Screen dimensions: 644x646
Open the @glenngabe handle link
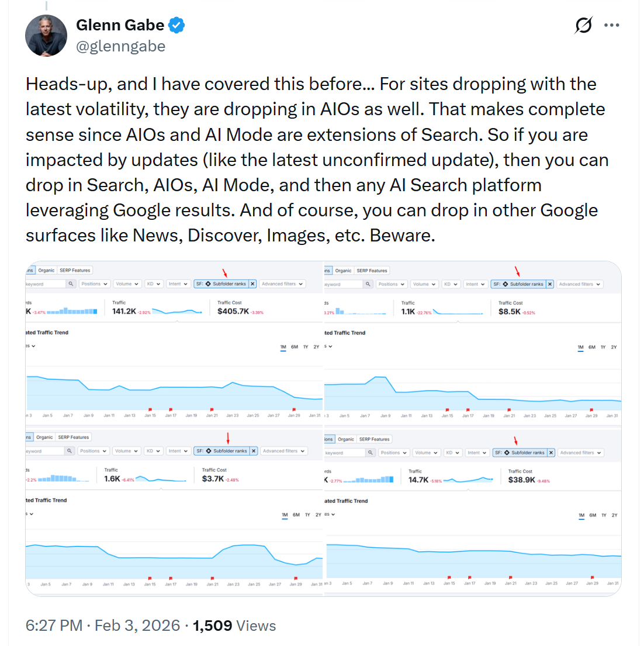click(x=121, y=46)
